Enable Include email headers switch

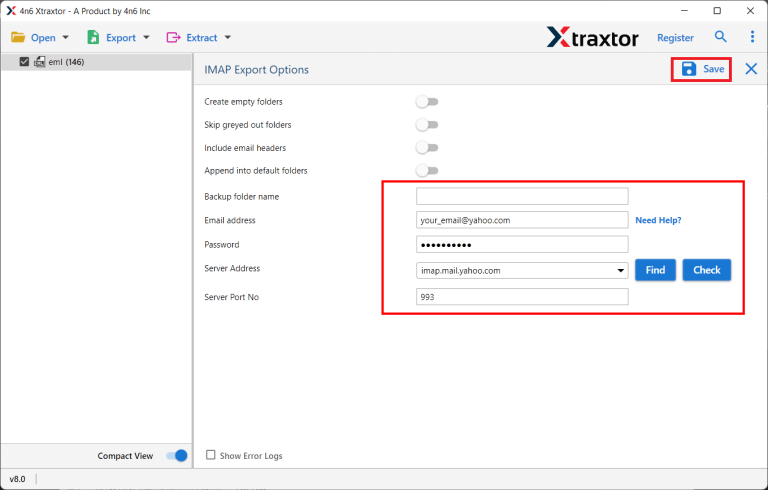click(x=427, y=148)
